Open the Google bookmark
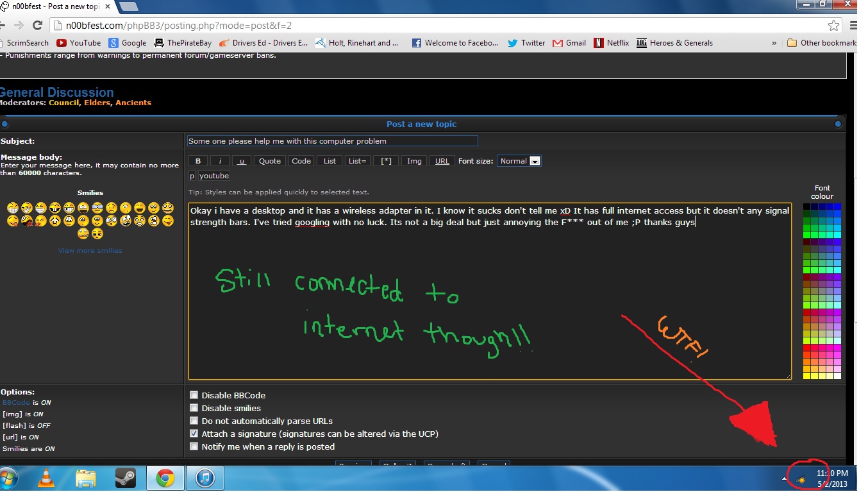868x492 pixels. [128, 43]
